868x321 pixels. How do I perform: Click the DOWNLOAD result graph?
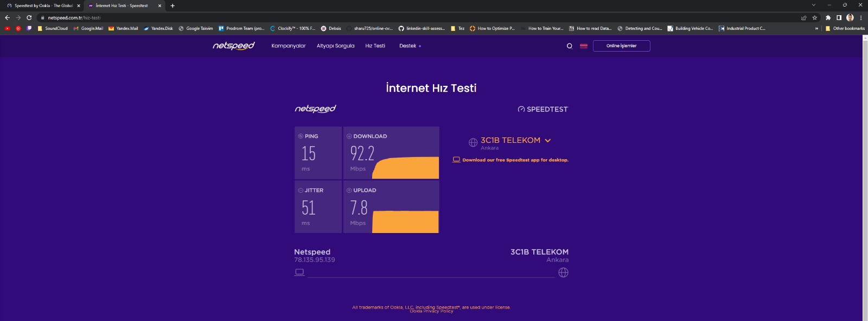(x=406, y=168)
